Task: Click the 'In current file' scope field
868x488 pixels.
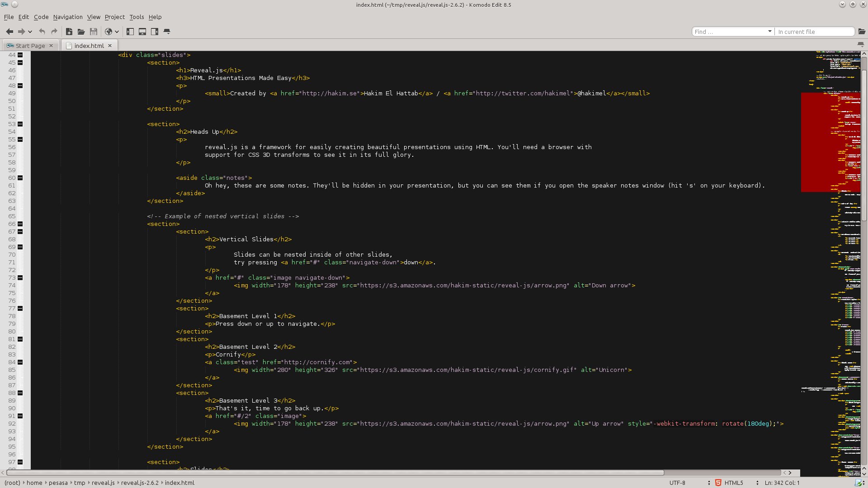Action: click(814, 32)
